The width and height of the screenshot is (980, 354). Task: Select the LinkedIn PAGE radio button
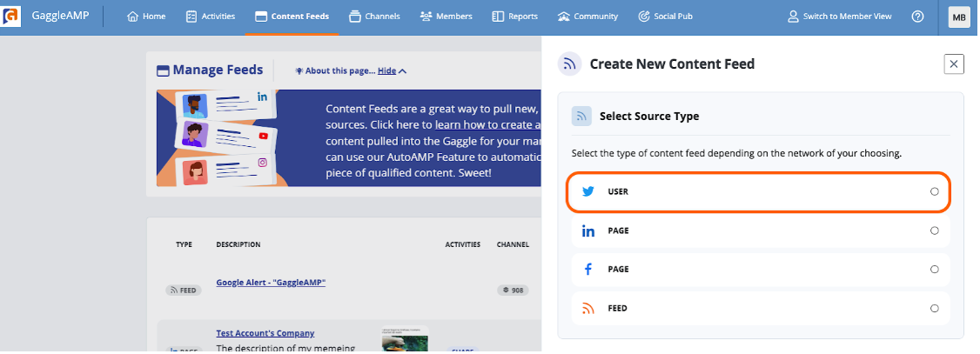click(935, 231)
